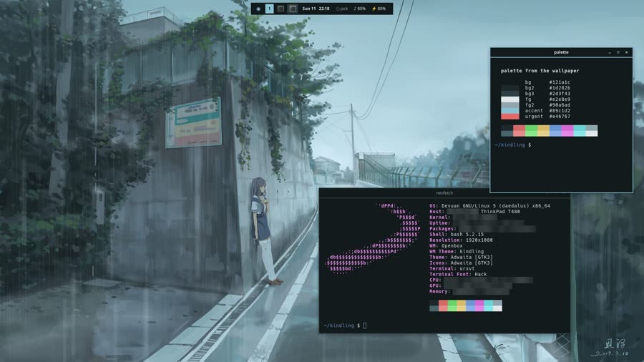Click the round launcher icon in the top panel

pos(258,9)
